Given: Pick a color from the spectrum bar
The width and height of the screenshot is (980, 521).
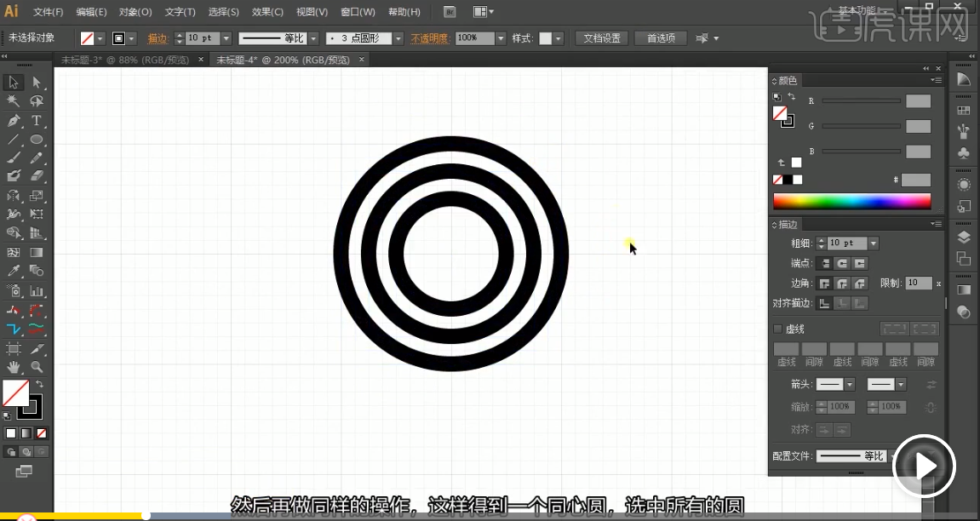Looking at the screenshot, I should tap(851, 202).
